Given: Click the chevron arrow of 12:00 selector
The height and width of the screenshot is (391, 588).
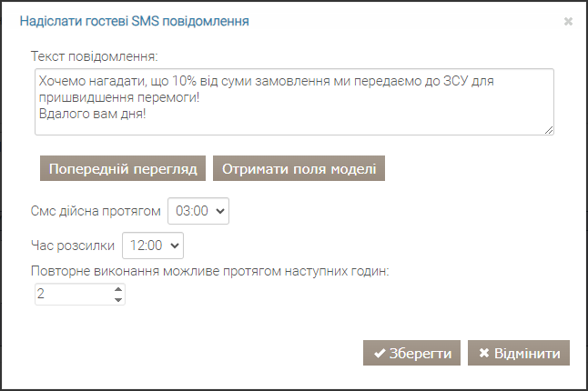Looking at the screenshot, I should tap(175, 246).
